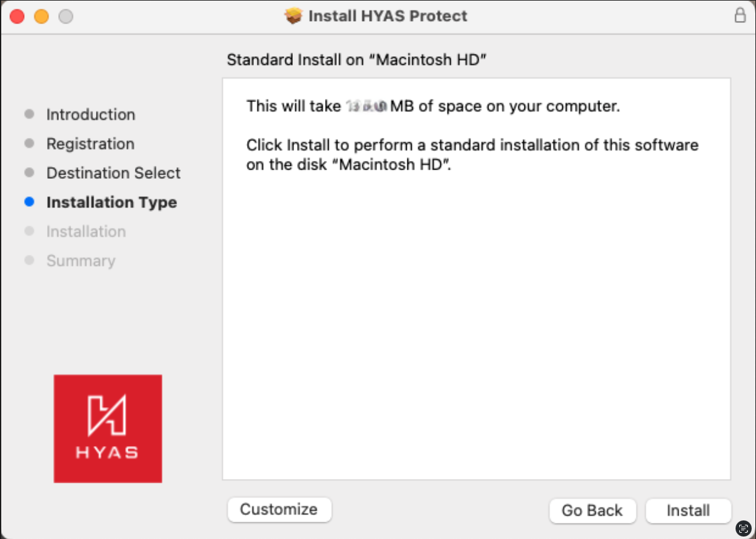Click the dimmed Summary step label
This screenshot has height=539, width=756.
pos(80,261)
